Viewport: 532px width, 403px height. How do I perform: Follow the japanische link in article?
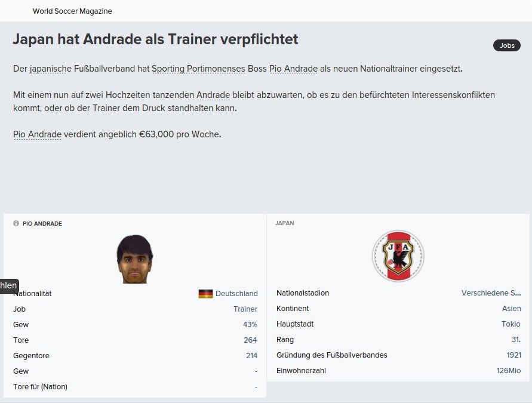pos(51,69)
